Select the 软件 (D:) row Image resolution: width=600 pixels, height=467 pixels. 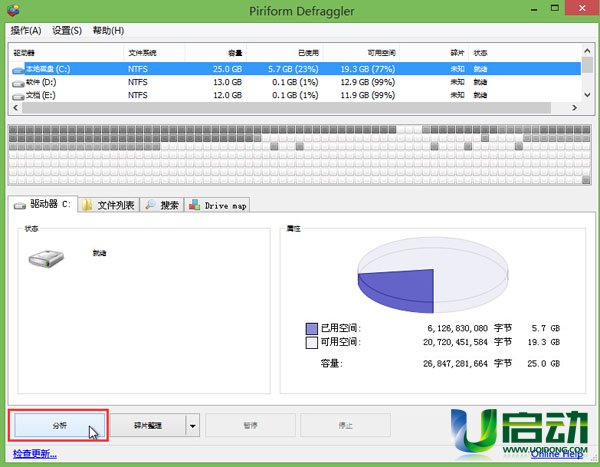click(295, 82)
